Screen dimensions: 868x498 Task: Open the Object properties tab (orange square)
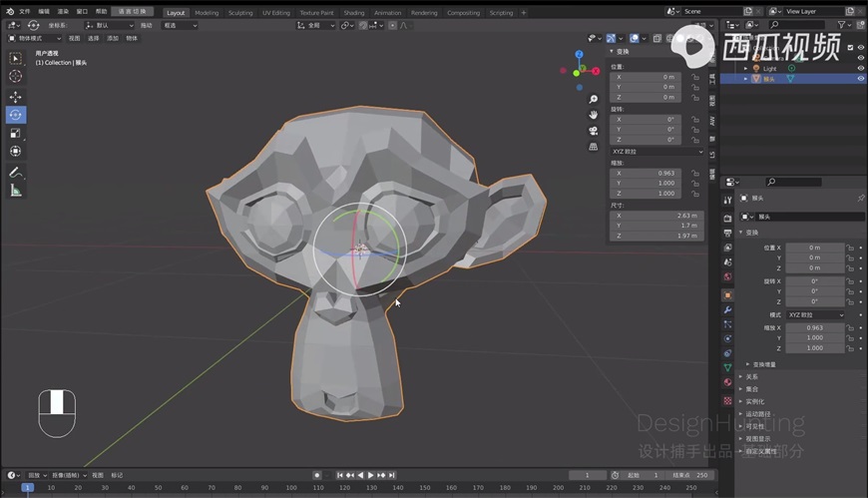click(x=727, y=295)
